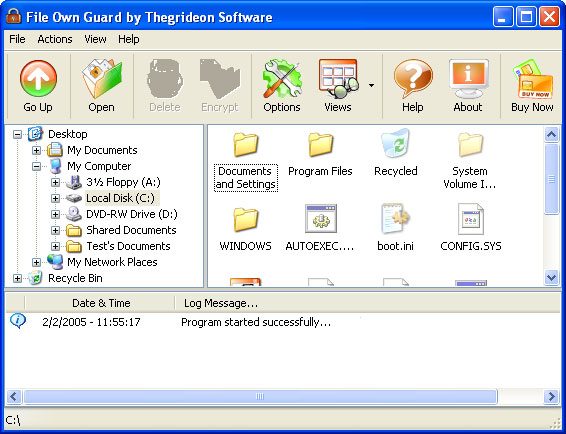Open the About monitor icon
Image resolution: width=566 pixels, height=434 pixels.
[x=468, y=79]
